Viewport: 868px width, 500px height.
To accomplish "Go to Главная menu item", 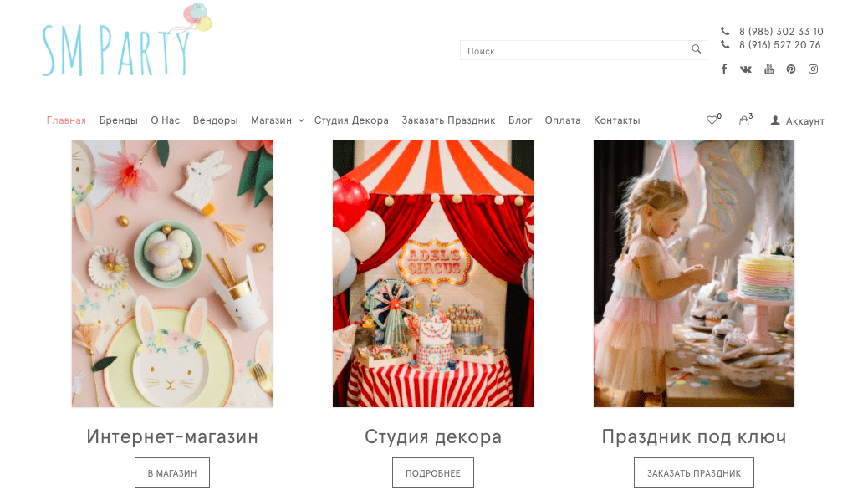I will (x=66, y=120).
